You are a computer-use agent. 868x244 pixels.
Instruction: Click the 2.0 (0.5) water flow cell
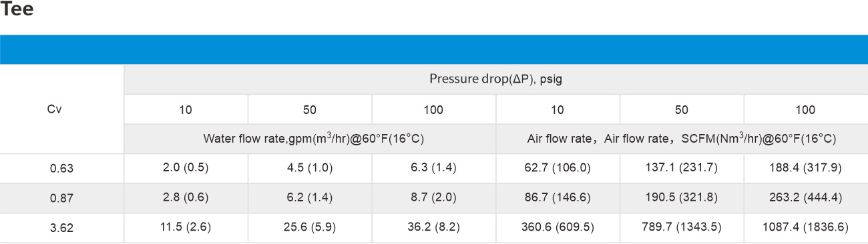pyautogui.click(x=186, y=169)
